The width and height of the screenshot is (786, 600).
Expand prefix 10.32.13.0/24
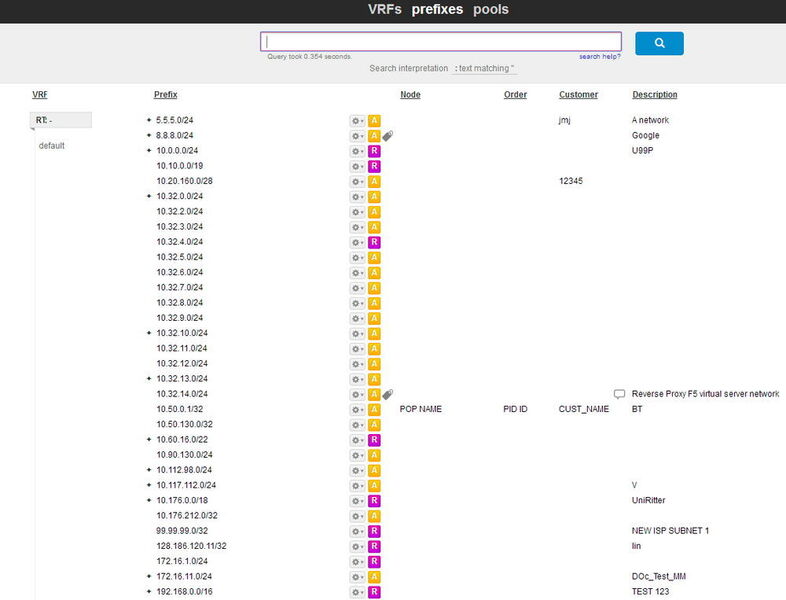149,378
